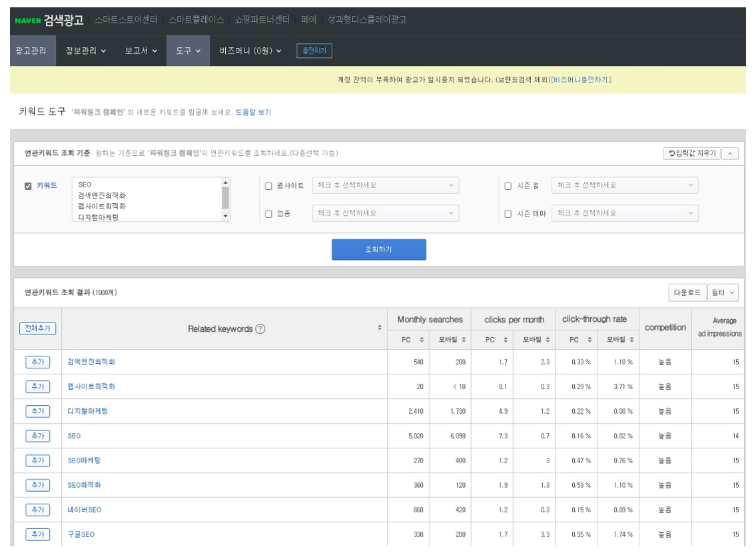
Task: Open the 웹사이트최적화 keyword link
Action: [91, 386]
